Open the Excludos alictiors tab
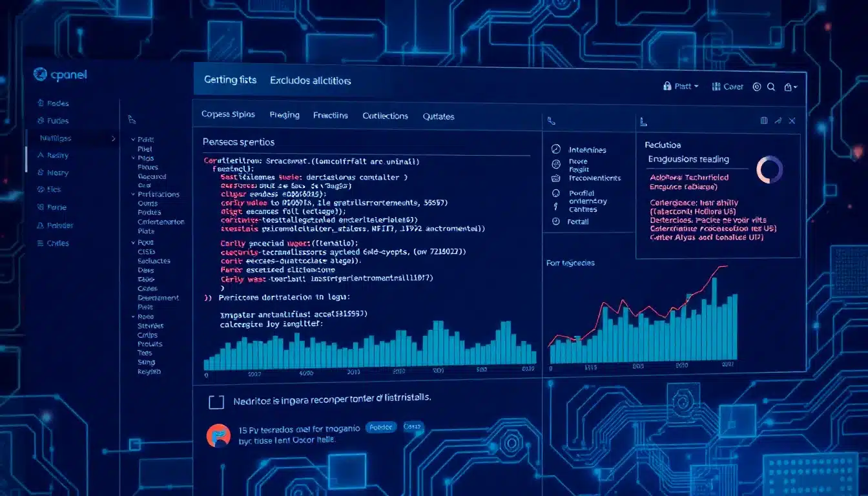Image resolution: width=868 pixels, height=496 pixels. (310, 81)
